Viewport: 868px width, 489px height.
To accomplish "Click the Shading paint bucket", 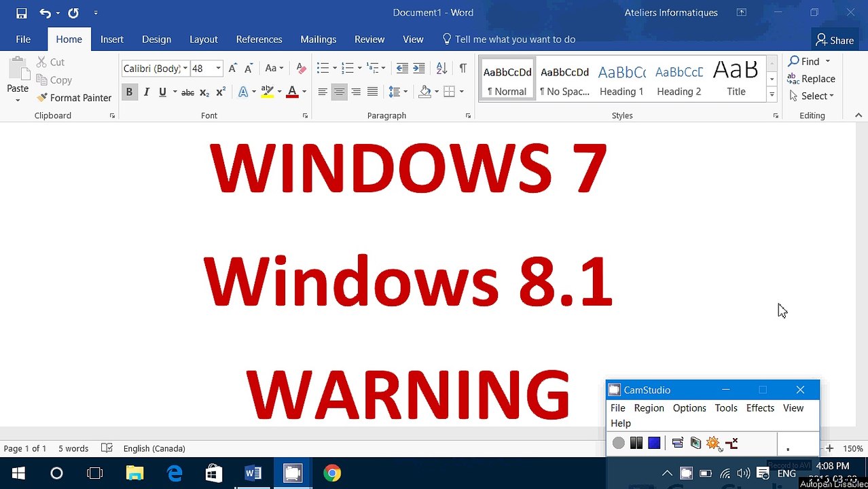I will coord(425,92).
